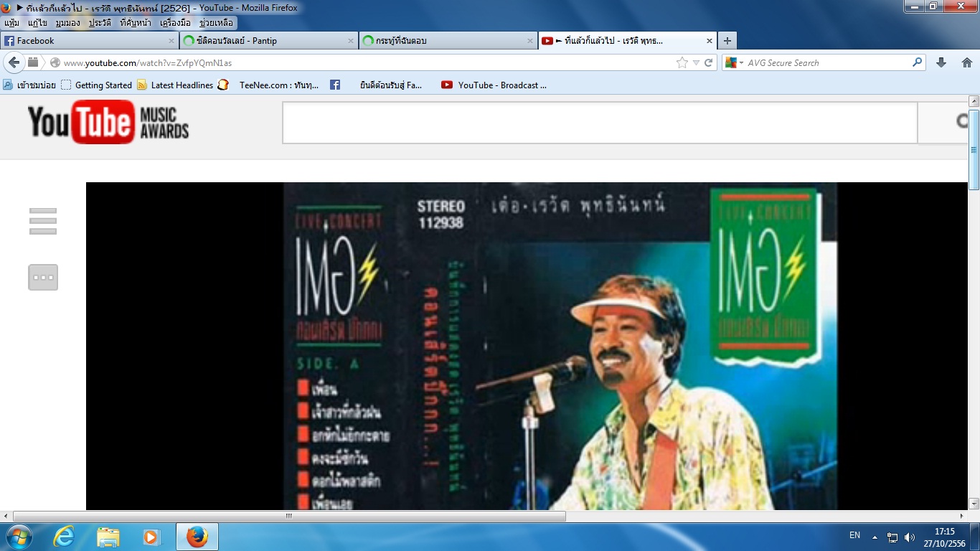This screenshot has width=980, height=551.
Task: Open the Downloads arrow icon in toolbar
Action: click(x=941, y=62)
